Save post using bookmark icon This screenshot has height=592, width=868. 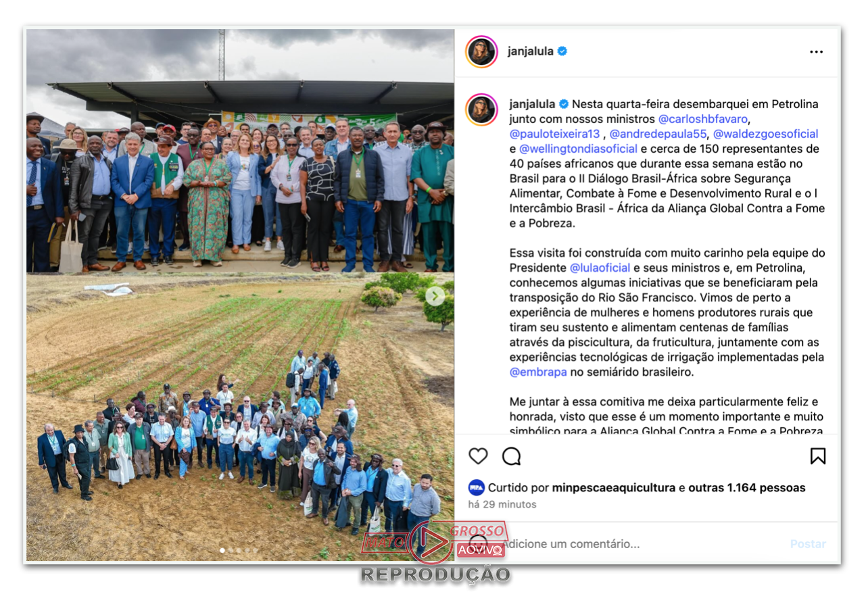[818, 456]
